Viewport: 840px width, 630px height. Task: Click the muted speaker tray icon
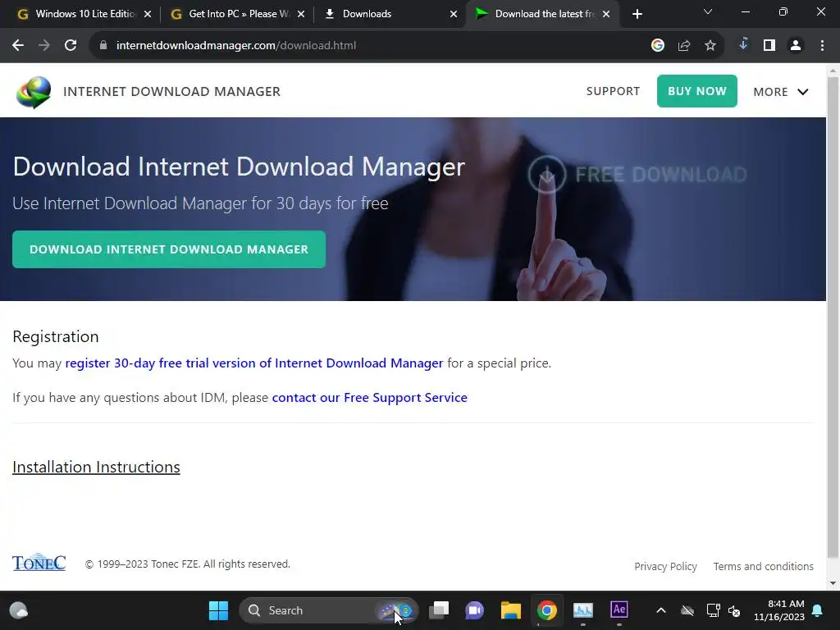[734, 610]
